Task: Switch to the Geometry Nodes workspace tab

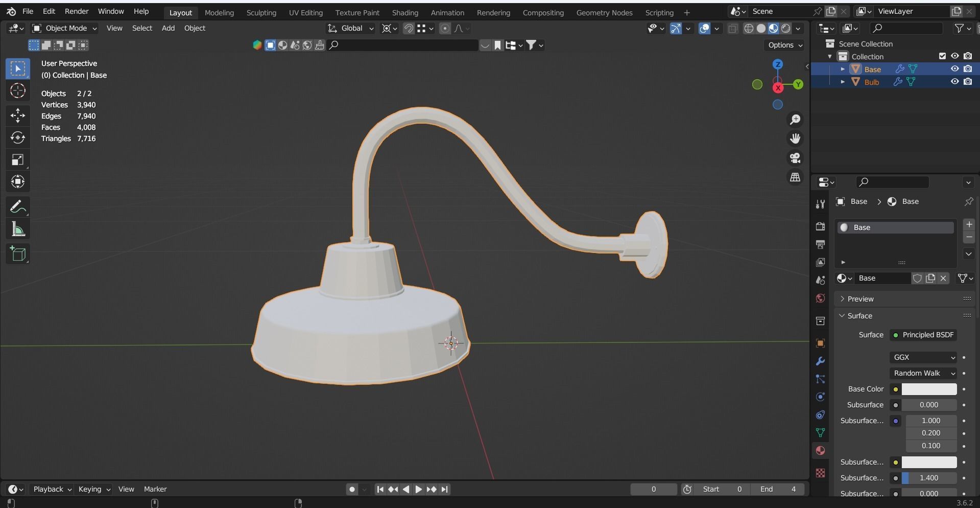Action: click(x=604, y=13)
